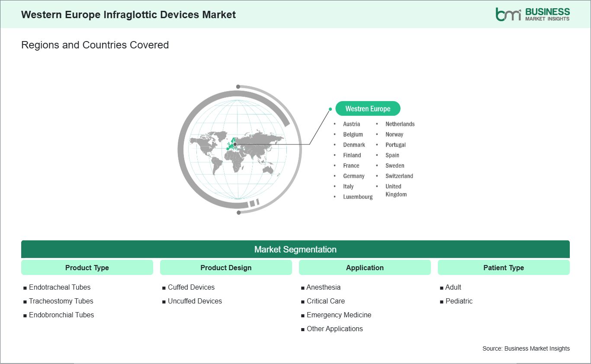This screenshot has height=364, width=591.
Task: Click Spain in the country list
Action: click(392, 155)
